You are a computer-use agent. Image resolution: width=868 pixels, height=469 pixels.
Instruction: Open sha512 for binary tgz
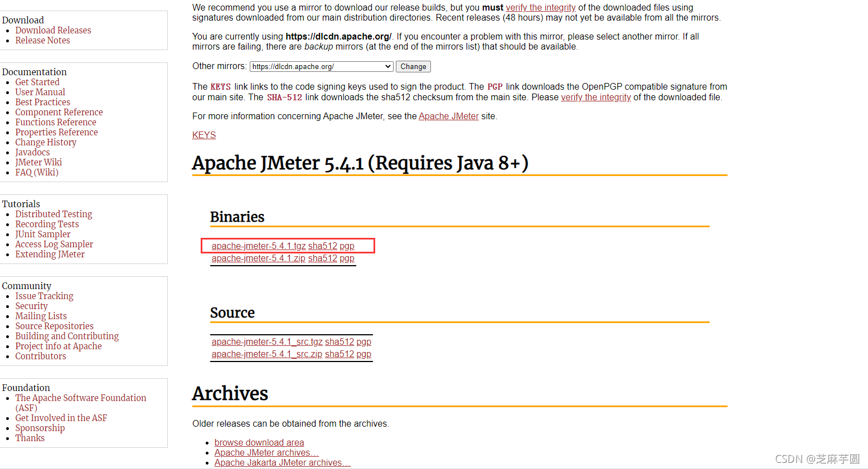(323, 246)
